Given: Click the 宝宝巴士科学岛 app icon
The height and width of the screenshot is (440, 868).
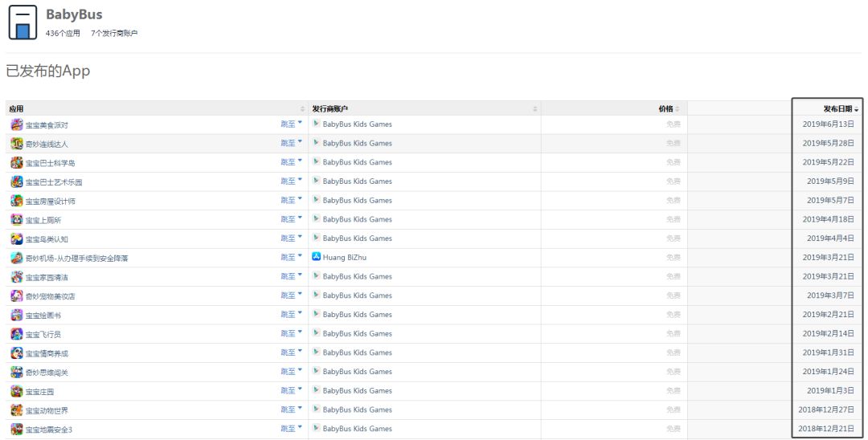Looking at the screenshot, I should click(x=17, y=162).
